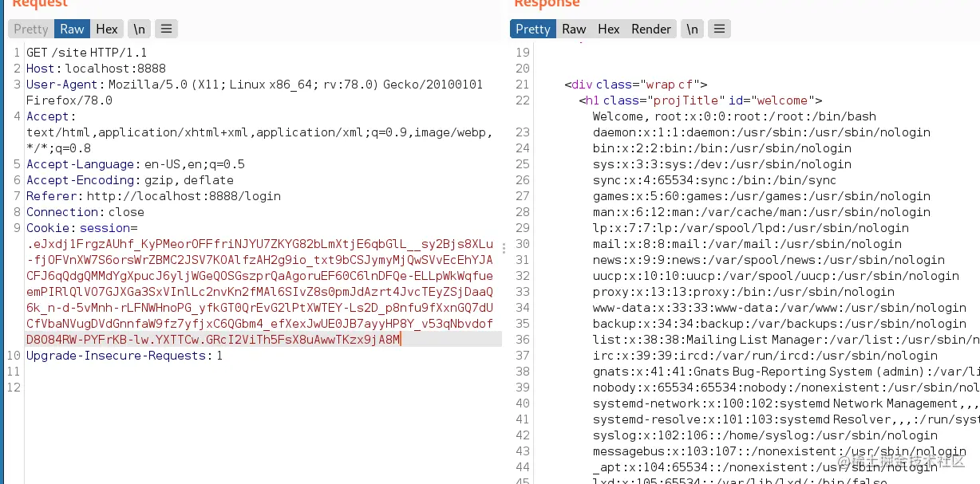Image resolution: width=980 pixels, height=484 pixels.
Task: Click the 'Cookie: session=' header line
Action: (x=82, y=228)
